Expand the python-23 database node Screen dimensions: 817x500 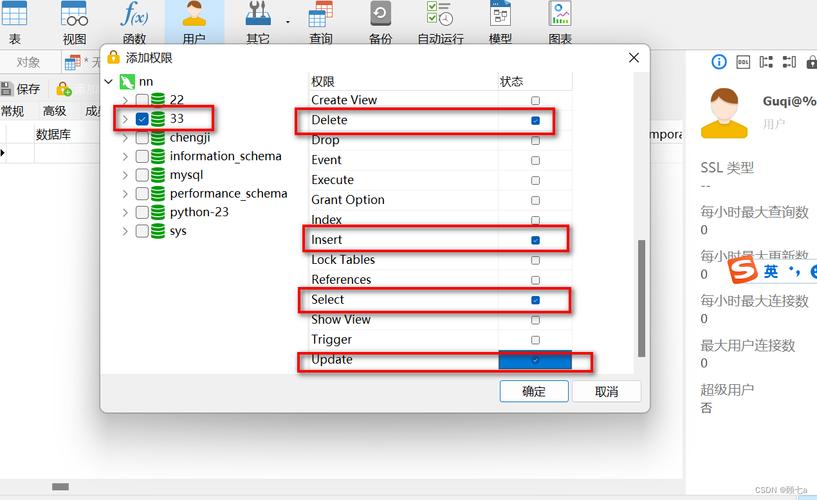(x=125, y=212)
